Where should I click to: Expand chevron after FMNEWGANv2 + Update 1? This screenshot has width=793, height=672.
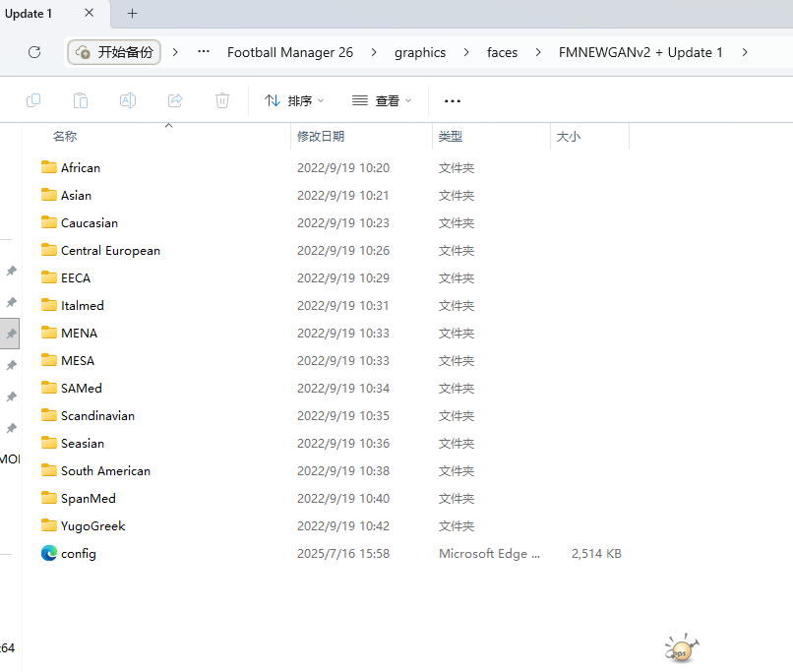(x=745, y=52)
